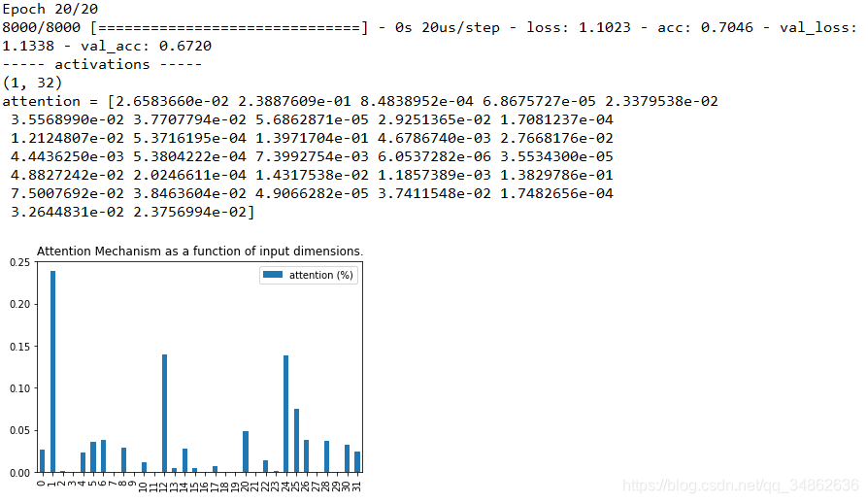
Task: Click the y-axis label 0.05
Action: (20, 430)
